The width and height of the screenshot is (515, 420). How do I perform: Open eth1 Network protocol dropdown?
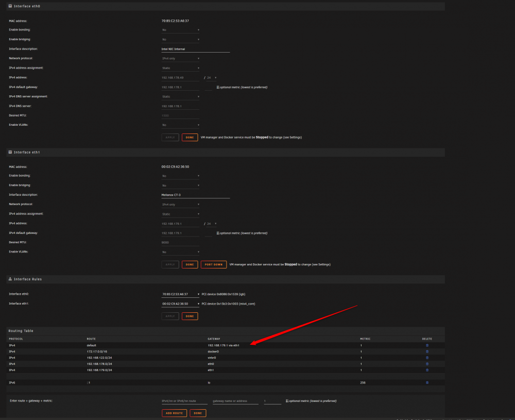pyautogui.click(x=180, y=205)
